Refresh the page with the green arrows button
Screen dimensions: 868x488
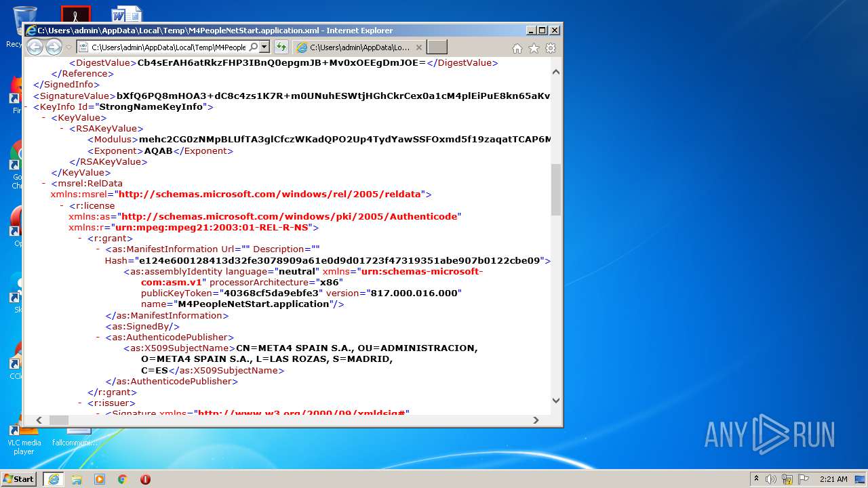pyautogui.click(x=281, y=47)
